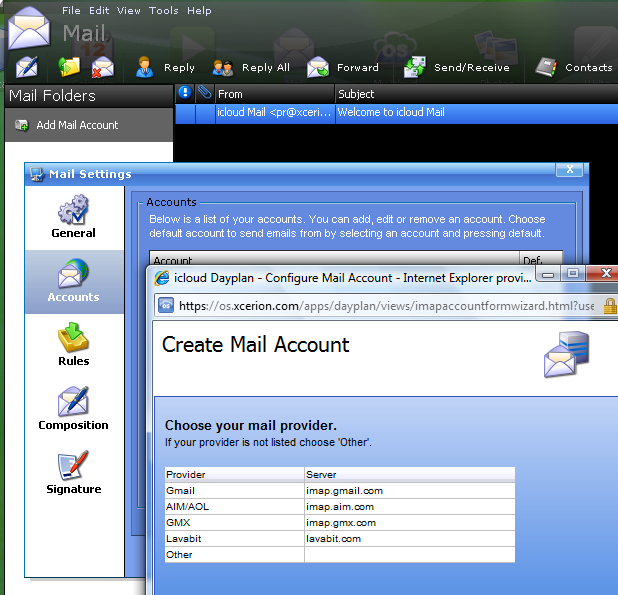This screenshot has height=595, width=618.
Task: Click the mail server icon beside Create Mail Account
Action: click(567, 354)
